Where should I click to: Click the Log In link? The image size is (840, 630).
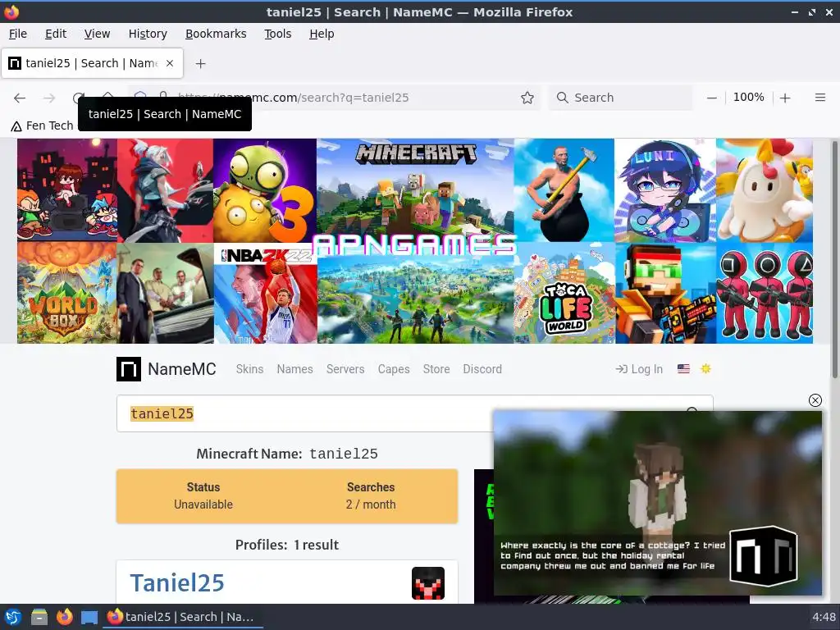point(639,369)
